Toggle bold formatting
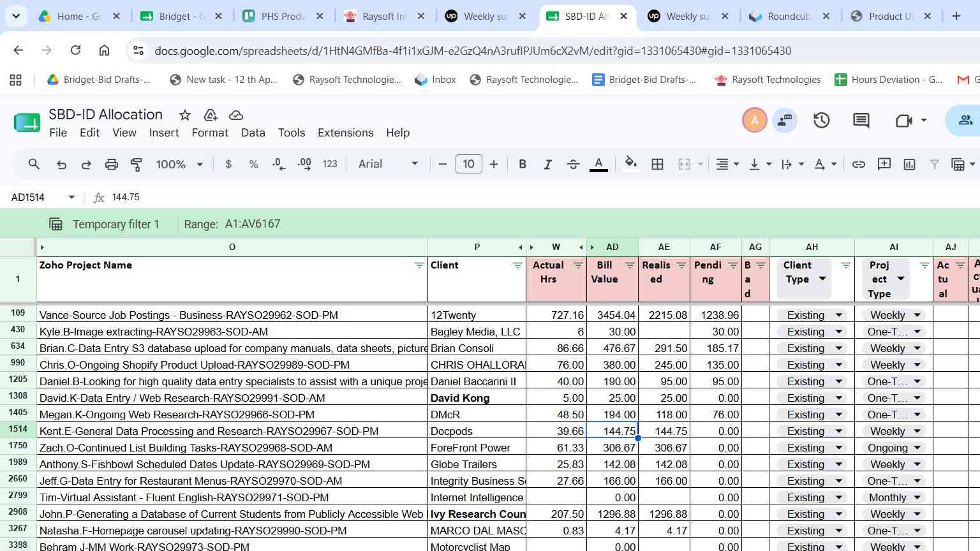The image size is (980, 551). pyautogui.click(x=523, y=165)
